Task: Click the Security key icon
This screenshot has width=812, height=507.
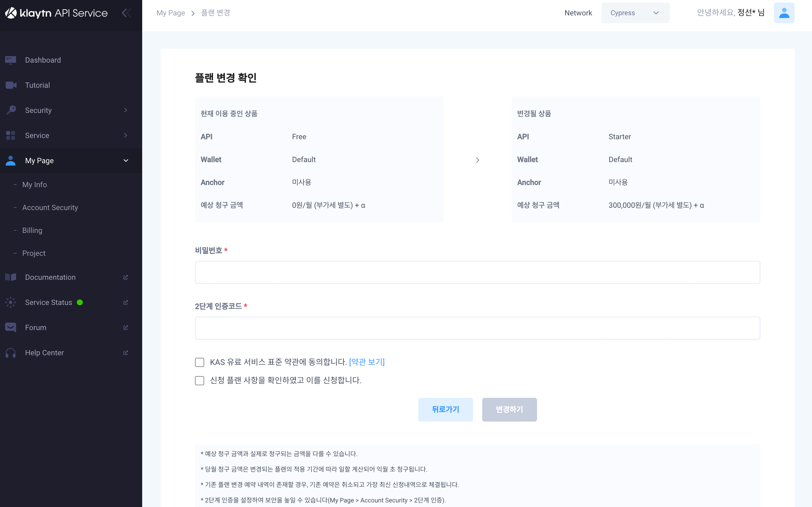Action: point(11,110)
